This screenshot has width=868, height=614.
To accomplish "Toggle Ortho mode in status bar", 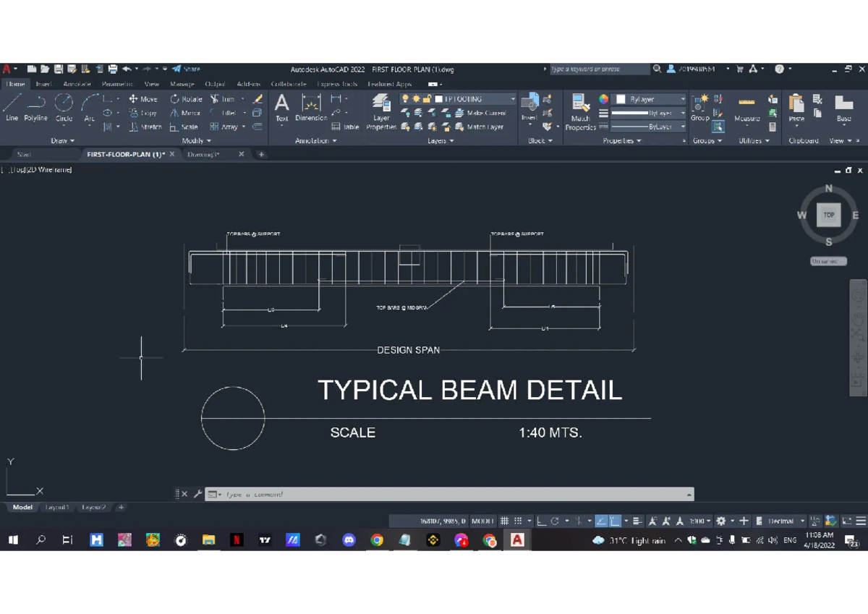I will point(541,521).
